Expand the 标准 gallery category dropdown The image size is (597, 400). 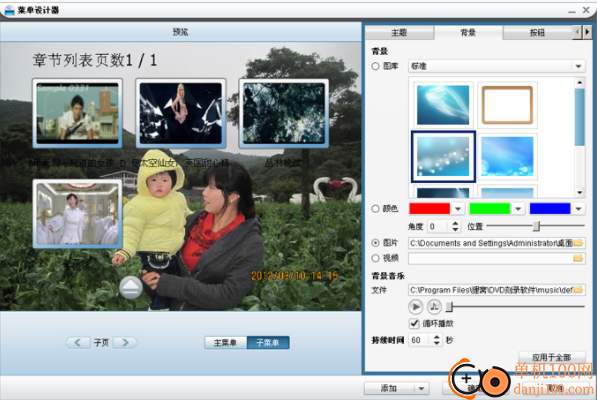click(578, 66)
